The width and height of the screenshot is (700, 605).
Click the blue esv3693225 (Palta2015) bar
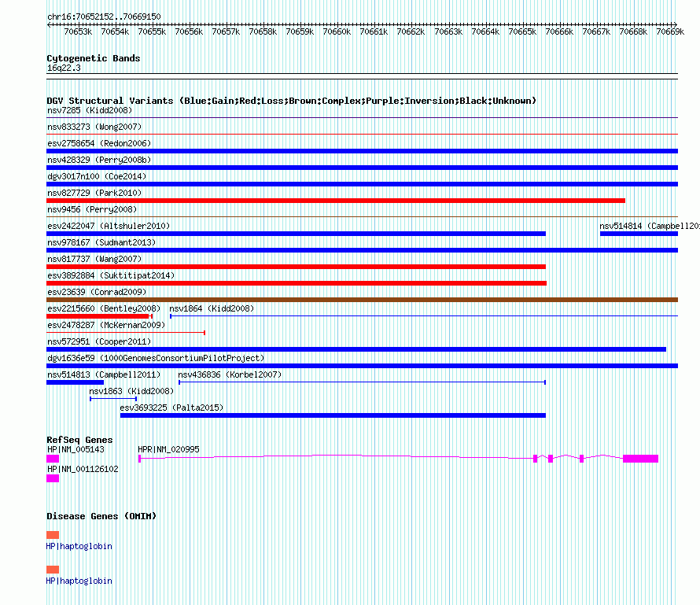[x=333, y=415]
